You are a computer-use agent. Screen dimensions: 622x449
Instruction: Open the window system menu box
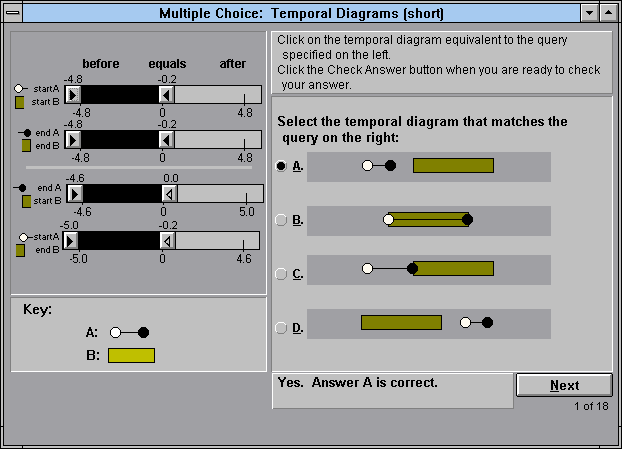[x=13, y=13]
